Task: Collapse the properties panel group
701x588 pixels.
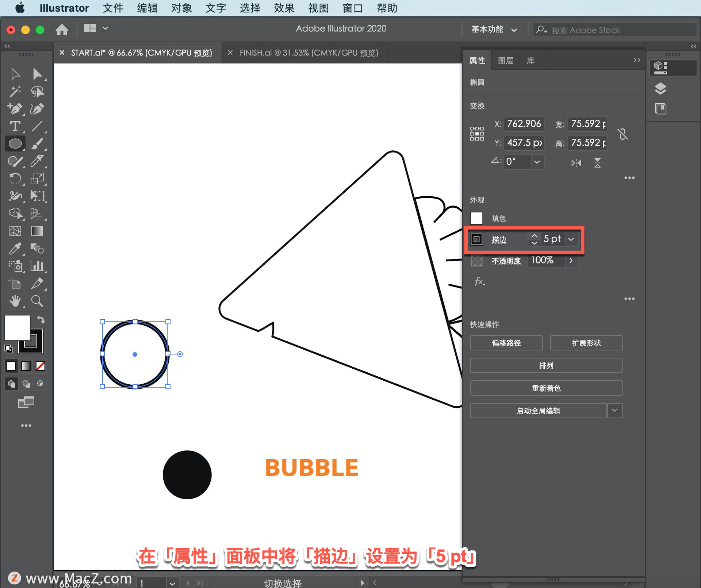Action: pyautogui.click(x=637, y=60)
